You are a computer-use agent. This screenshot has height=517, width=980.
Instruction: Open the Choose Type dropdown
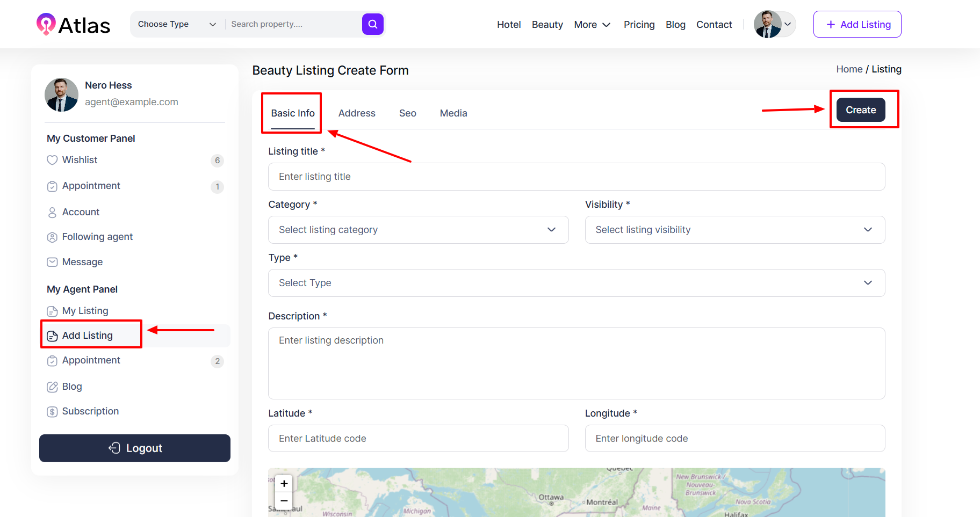[177, 24]
